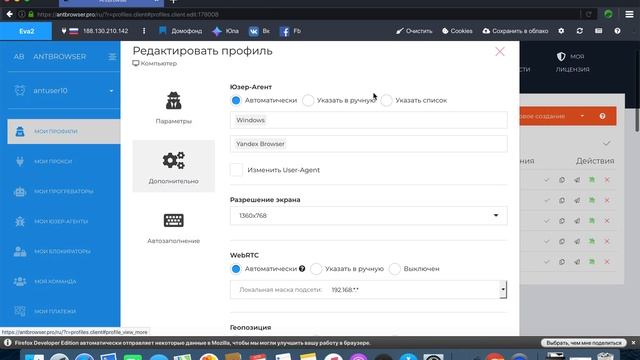Click the toolbar card icon
The height and width of the screenshot is (360, 640).
click(x=598, y=31)
